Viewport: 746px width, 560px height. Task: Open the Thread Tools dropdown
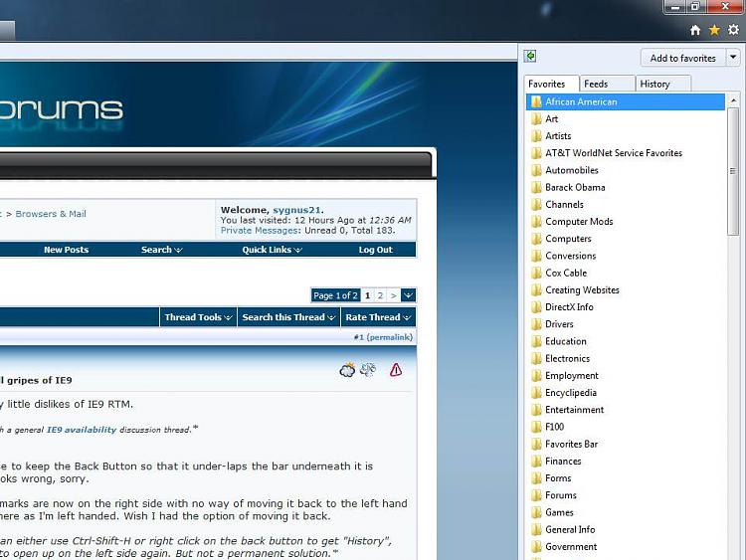(x=198, y=317)
